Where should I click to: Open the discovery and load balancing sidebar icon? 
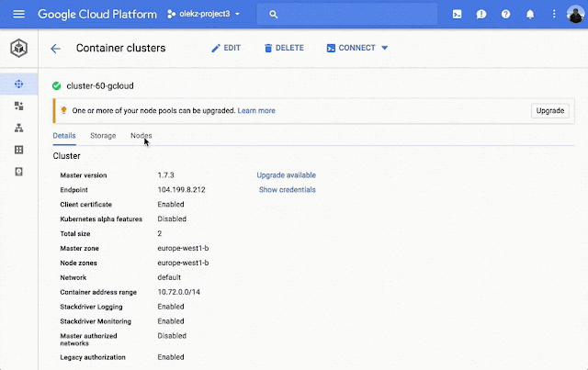tap(18, 129)
